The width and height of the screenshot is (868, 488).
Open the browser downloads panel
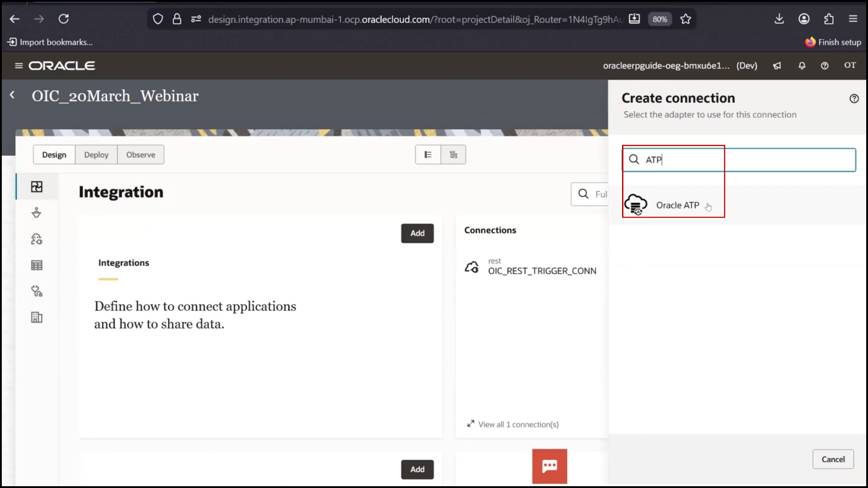click(779, 19)
